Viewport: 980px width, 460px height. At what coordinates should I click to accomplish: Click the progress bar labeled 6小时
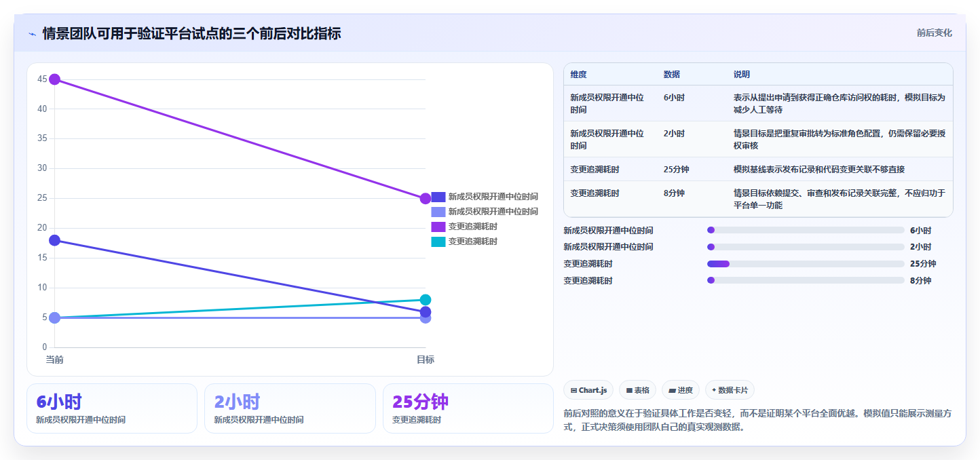pyautogui.click(x=806, y=230)
